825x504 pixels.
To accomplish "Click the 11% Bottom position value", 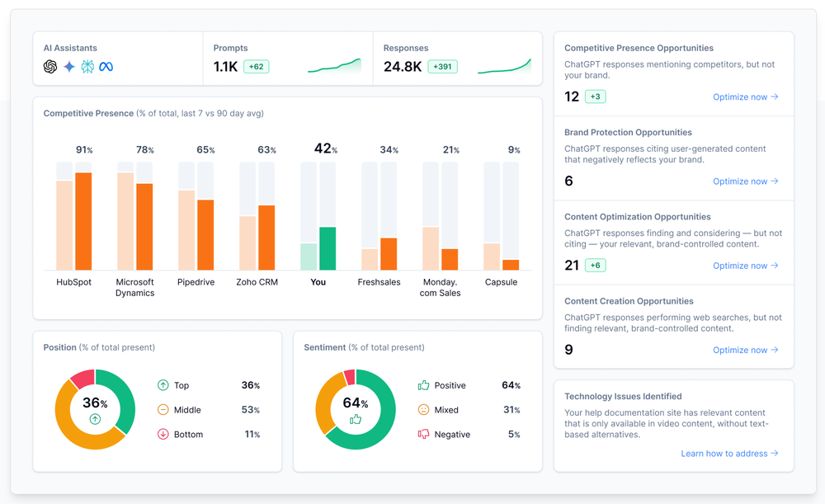I will pyautogui.click(x=252, y=434).
